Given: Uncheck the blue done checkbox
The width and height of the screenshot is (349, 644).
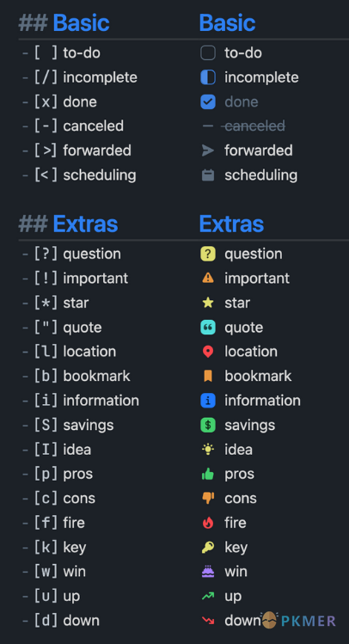Looking at the screenshot, I should coord(208,101).
